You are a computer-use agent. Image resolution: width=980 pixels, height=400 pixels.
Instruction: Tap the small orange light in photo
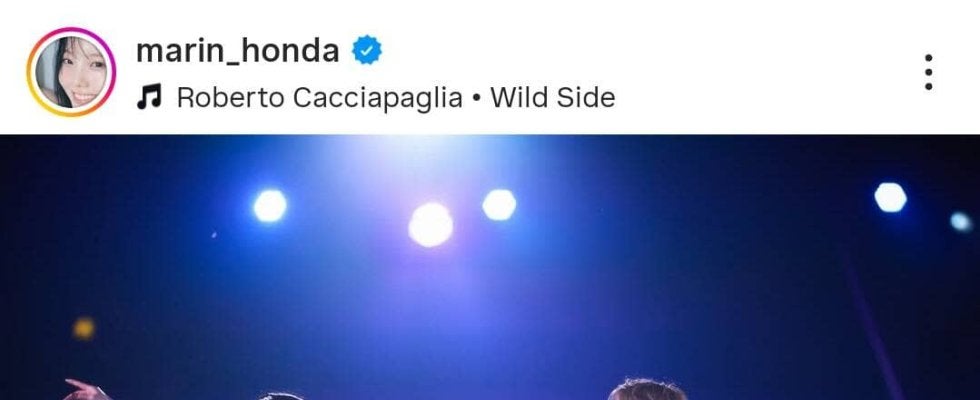(83, 328)
